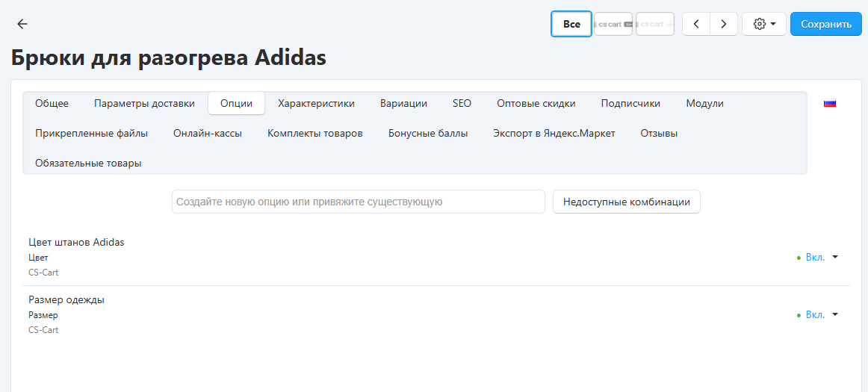Screen dimensions: 868x392
Task: Open the 'Размер одежды' option
Action: tap(66, 300)
